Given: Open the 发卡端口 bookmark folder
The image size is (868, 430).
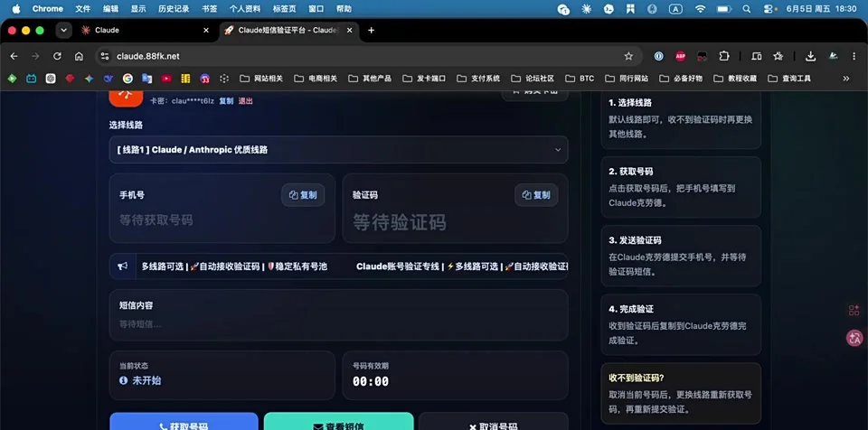Looking at the screenshot, I should point(424,79).
